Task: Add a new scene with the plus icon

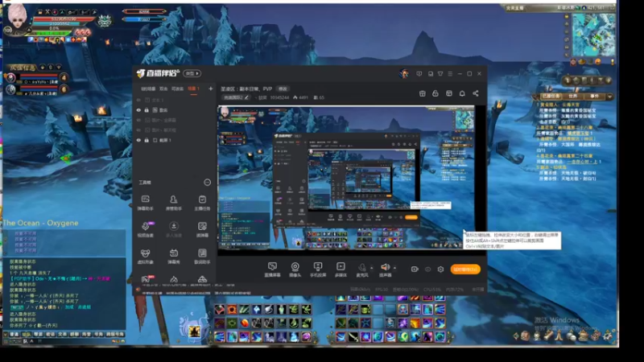Action: [x=211, y=88]
